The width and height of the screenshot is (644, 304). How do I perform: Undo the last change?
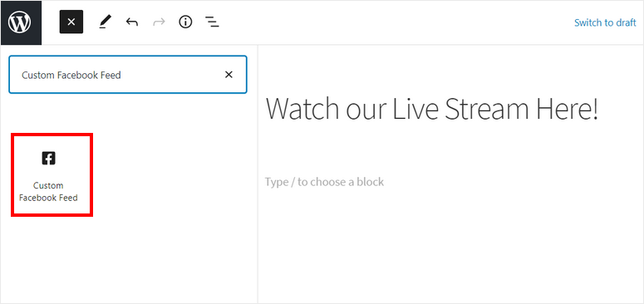(x=132, y=22)
